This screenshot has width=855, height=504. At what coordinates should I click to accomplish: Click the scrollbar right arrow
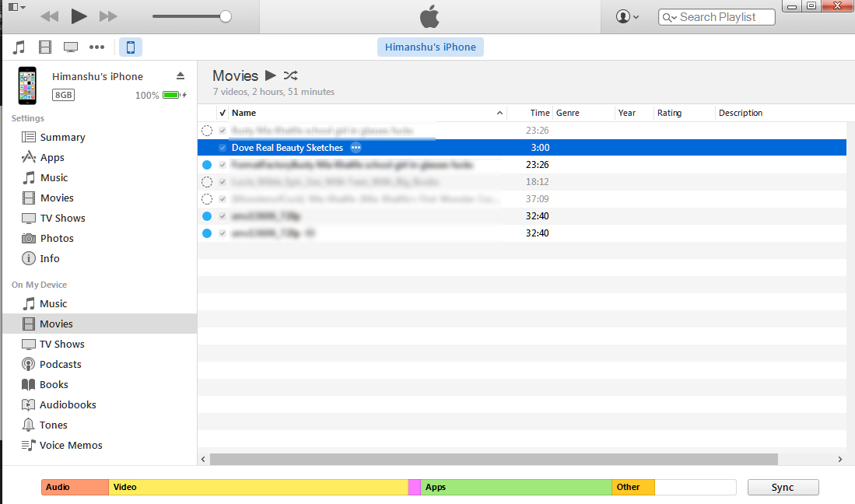pyautogui.click(x=840, y=460)
